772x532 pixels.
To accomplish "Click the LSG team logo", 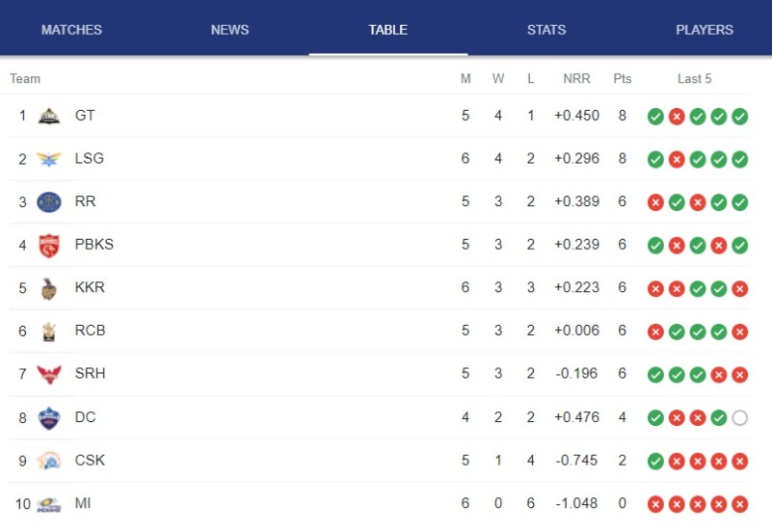I will (49, 159).
